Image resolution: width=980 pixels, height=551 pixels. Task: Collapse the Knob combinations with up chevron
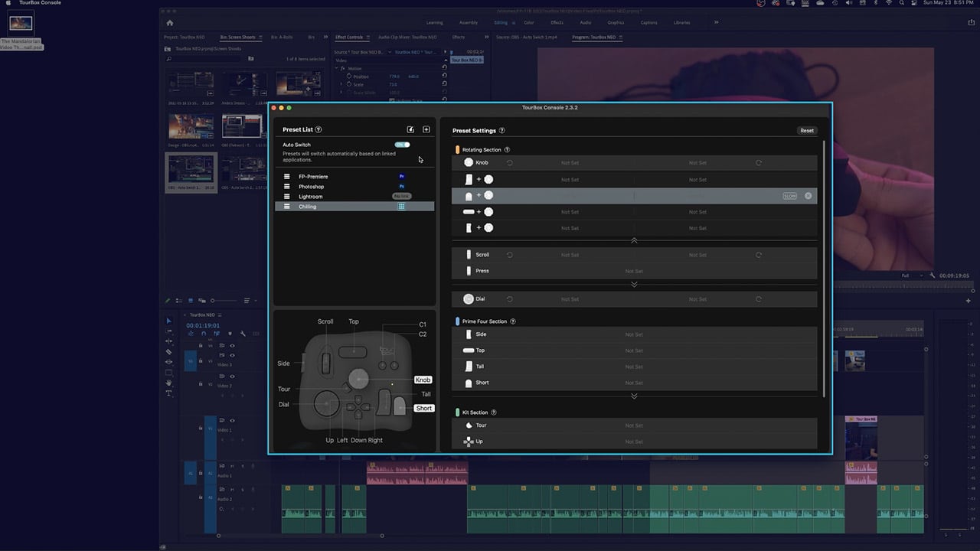pyautogui.click(x=634, y=240)
